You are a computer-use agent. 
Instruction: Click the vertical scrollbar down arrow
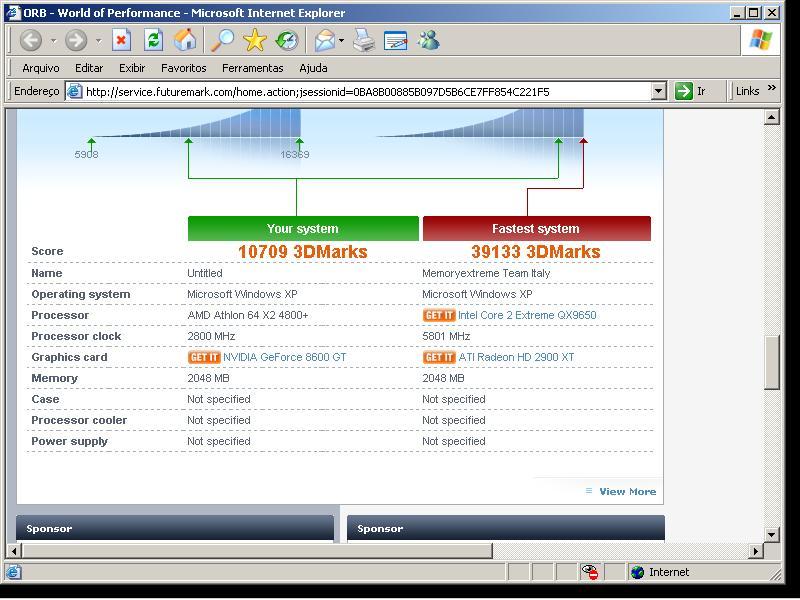click(x=772, y=535)
